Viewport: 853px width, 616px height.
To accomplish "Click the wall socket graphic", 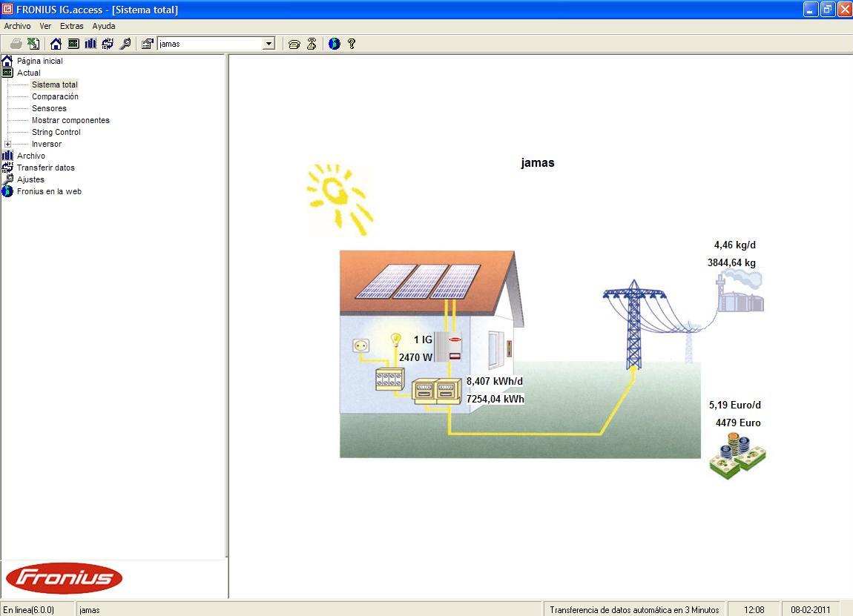I will click(360, 345).
